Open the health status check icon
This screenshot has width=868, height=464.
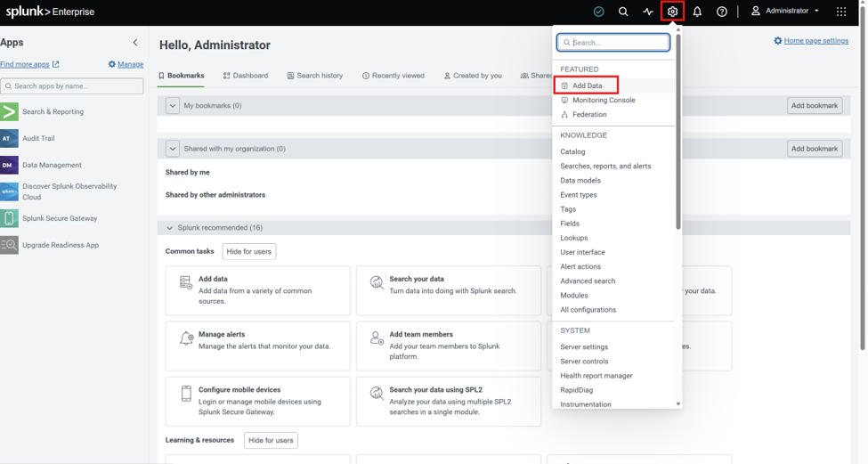[x=598, y=12]
